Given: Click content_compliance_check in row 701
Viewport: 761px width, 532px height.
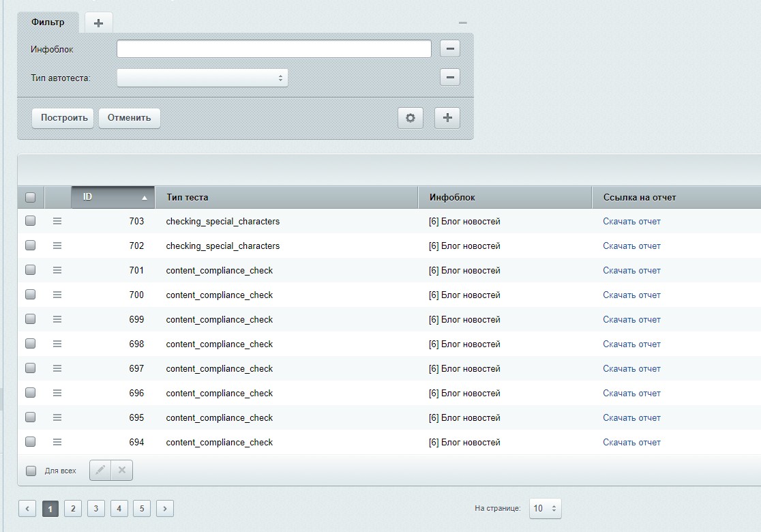Looking at the screenshot, I should tap(220, 270).
